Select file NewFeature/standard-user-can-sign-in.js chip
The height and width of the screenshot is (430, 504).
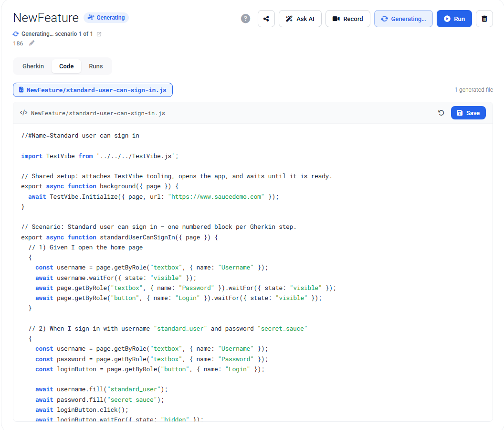[93, 90]
